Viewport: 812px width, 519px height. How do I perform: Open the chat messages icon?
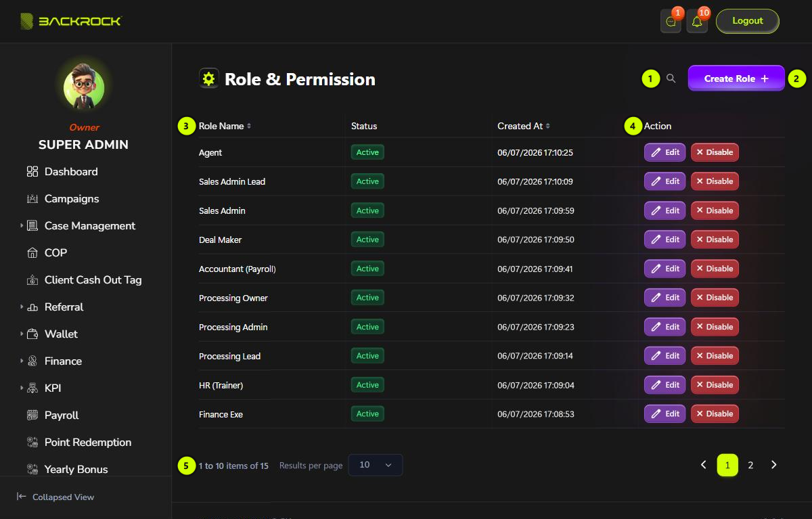671,22
